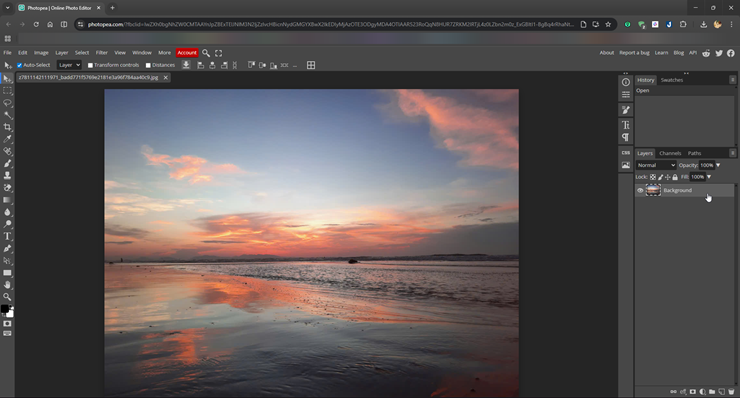The height and width of the screenshot is (398, 740).
Task: Open the keyboard icon at toolbar bottom
Action: (8, 334)
